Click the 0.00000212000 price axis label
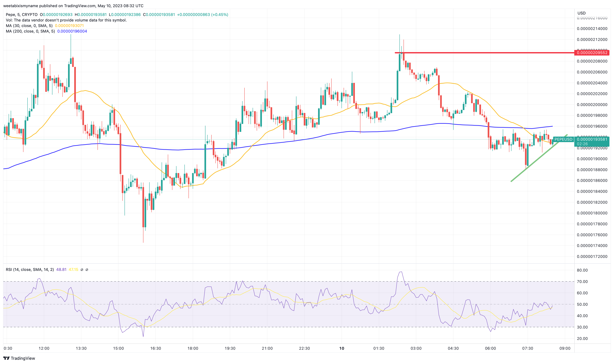The width and height of the screenshot is (614, 364). click(x=592, y=40)
